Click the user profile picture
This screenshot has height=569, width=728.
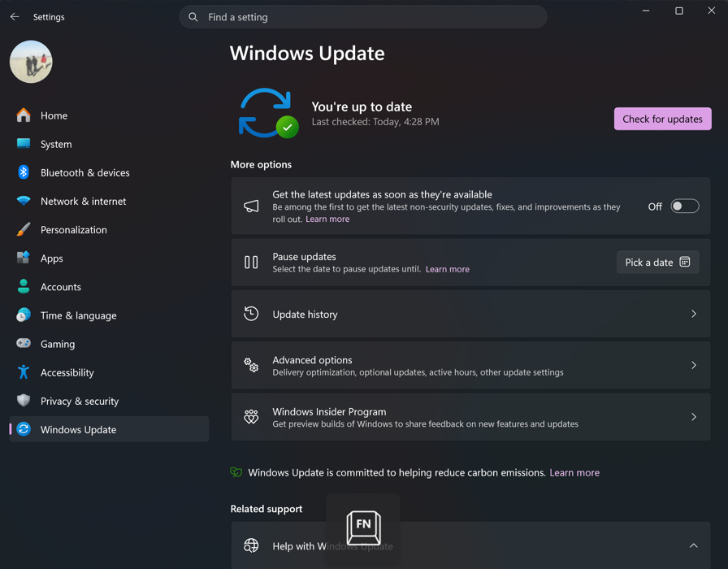(31, 62)
